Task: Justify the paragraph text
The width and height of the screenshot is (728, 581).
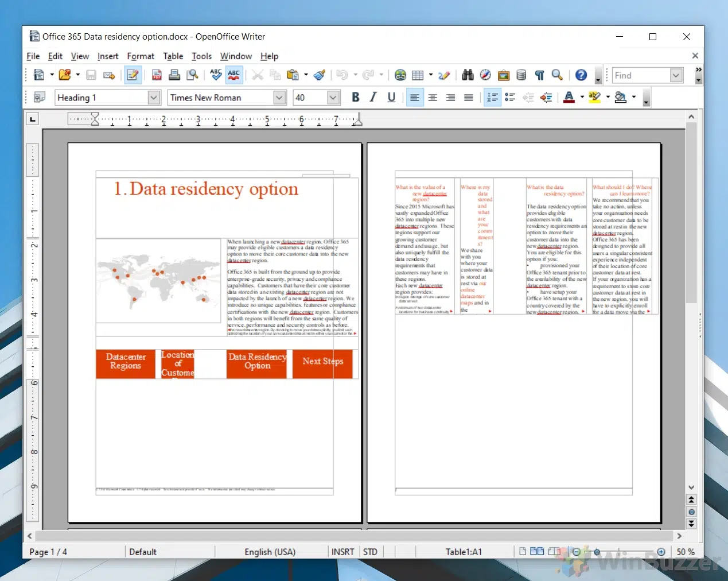Action: click(468, 98)
